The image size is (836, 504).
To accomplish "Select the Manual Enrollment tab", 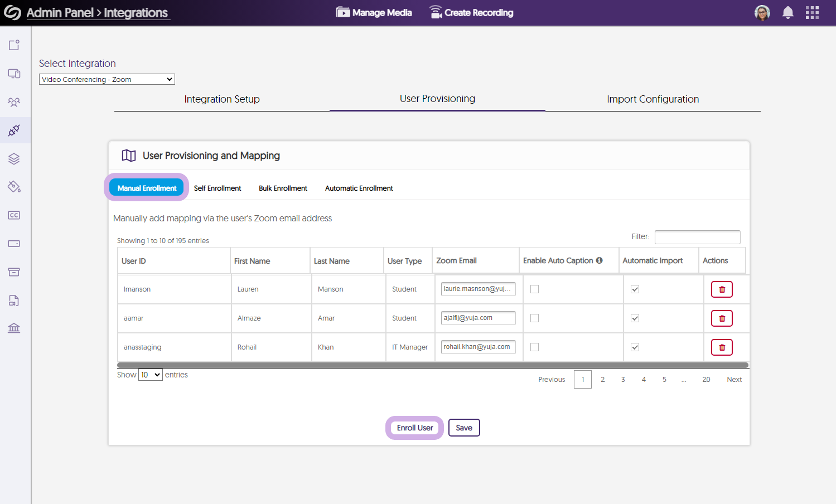I will [147, 188].
